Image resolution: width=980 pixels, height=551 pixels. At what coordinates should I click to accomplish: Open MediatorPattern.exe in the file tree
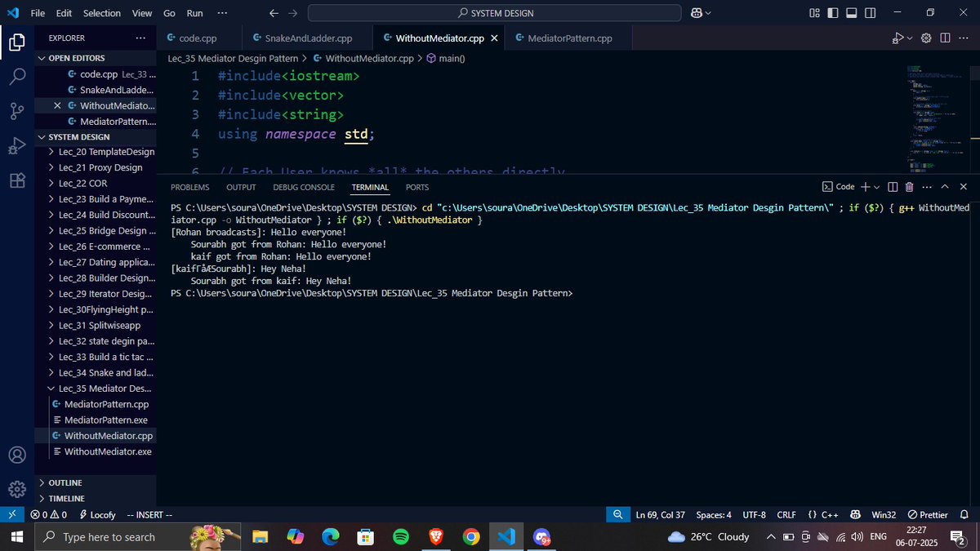pos(96,420)
